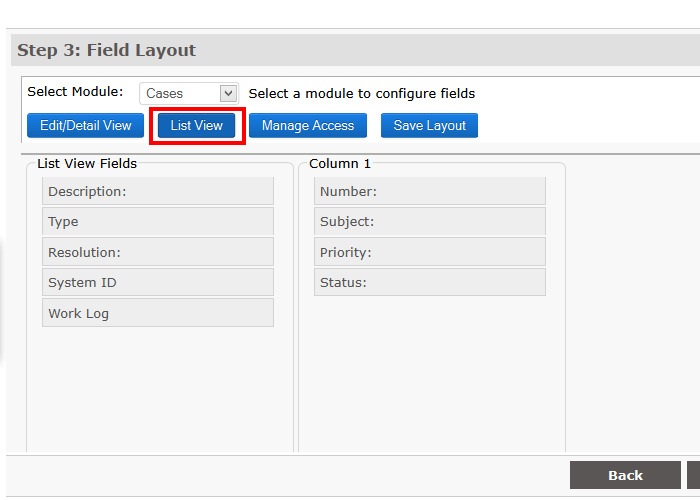Image resolution: width=700 pixels, height=500 pixels.
Task: Click the cut-off button right of Back
Action: pos(693,475)
